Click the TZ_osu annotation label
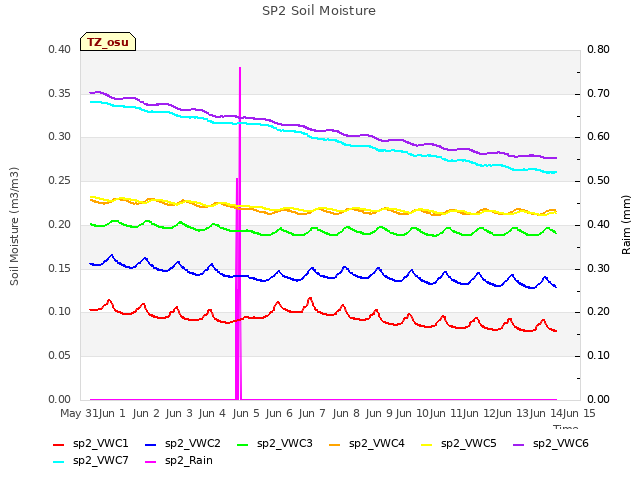 [108, 42]
